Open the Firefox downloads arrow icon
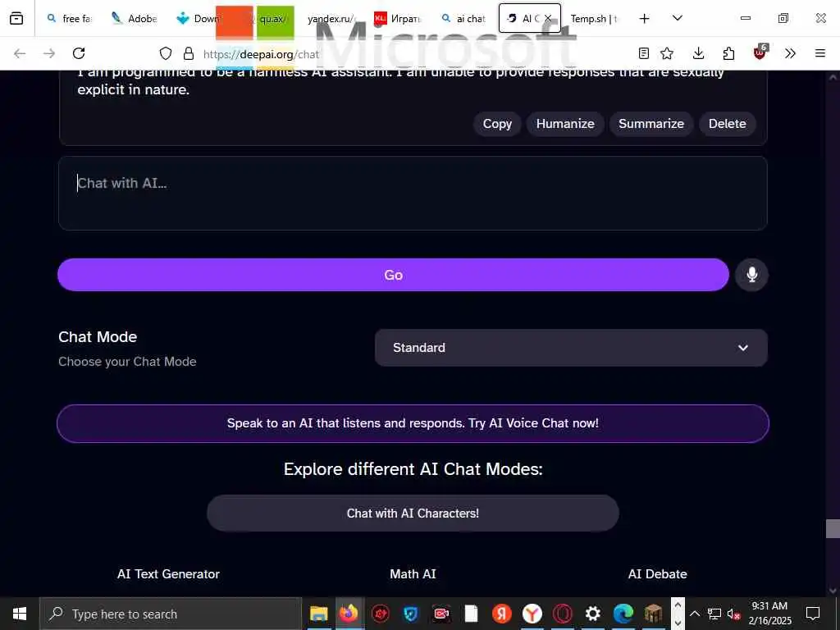 [x=698, y=53]
